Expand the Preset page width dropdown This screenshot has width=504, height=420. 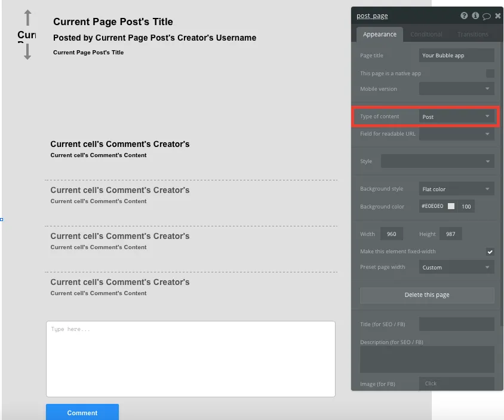pos(456,268)
